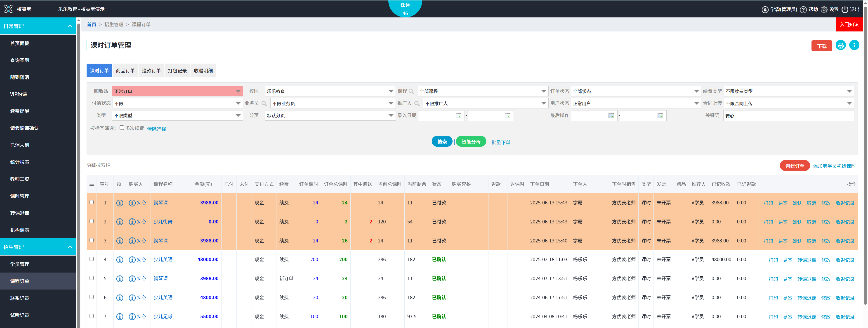The height and width of the screenshot is (328, 868).
Task: Click the 预 info icon in row 6
Action: pos(120,298)
